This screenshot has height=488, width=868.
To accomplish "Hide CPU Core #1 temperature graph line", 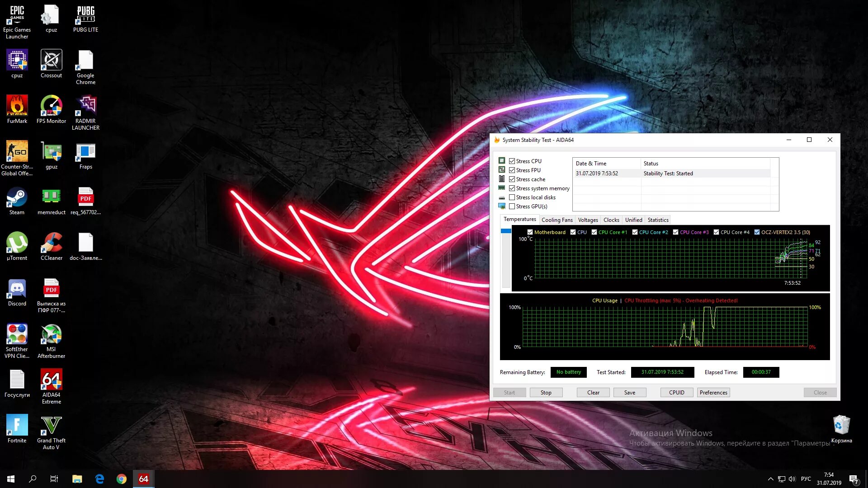I will [594, 232].
